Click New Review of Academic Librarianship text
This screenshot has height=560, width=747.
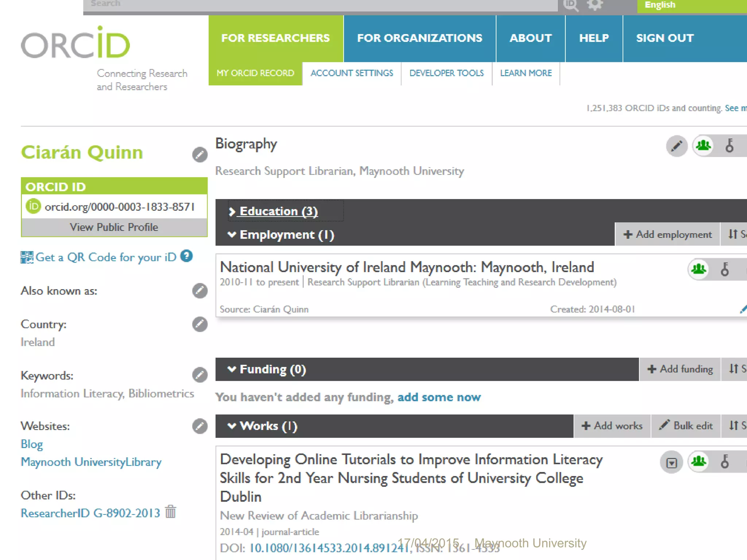point(319,516)
